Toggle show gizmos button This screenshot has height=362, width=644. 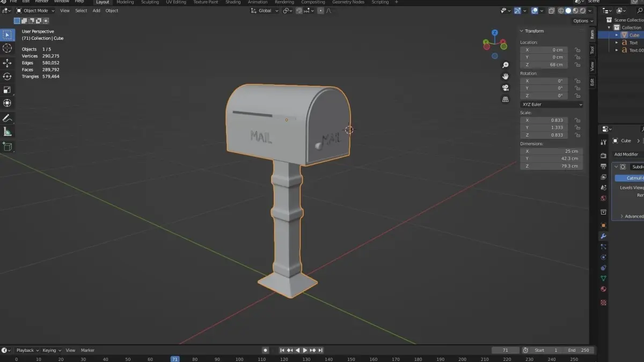click(517, 11)
